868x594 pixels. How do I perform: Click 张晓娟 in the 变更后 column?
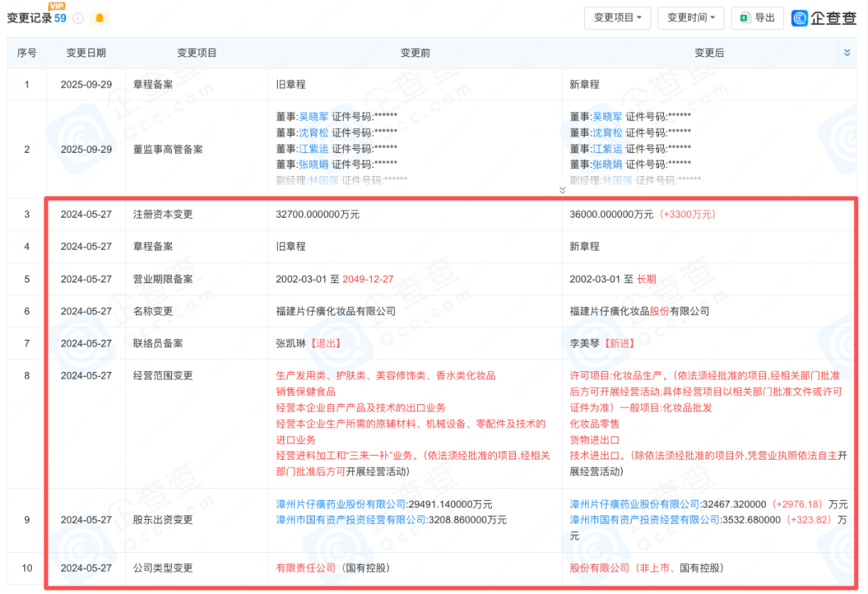(608, 165)
